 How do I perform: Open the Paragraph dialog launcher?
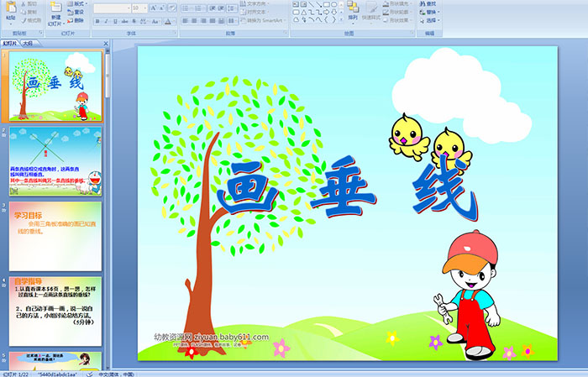click(x=286, y=33)
